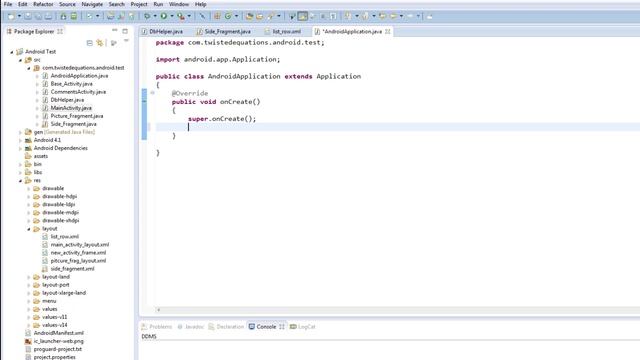The width and height of the screenshot is (640, 360).
Task: Click the New file toolbar icon
Action: [x=11, y=16]
